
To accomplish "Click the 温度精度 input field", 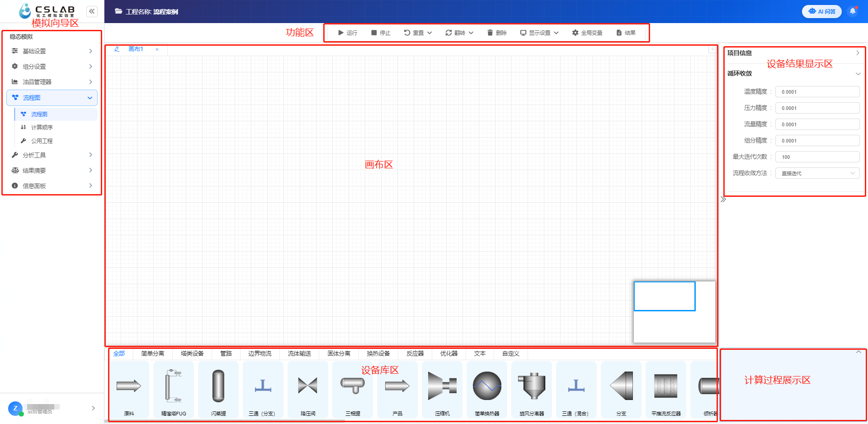I will [817, 92].
